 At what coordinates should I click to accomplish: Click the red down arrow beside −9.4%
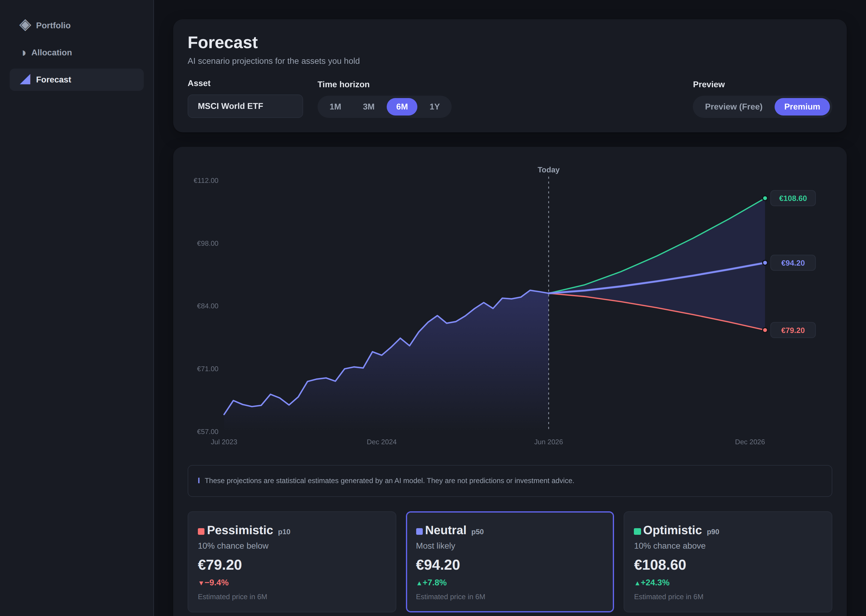201,583
